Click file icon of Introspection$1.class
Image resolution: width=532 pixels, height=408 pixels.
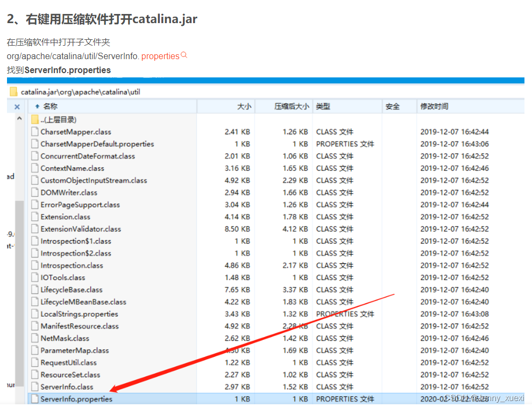[x=34, y=241]
